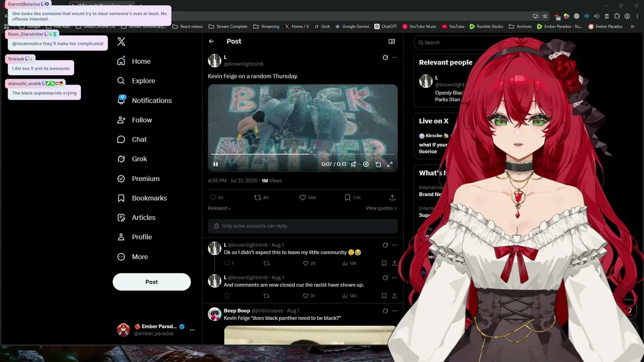This screenshot has height=362, width=644.
Task: Open the Grok bookmark in bookmarks bar
Action: pos(322,27)
